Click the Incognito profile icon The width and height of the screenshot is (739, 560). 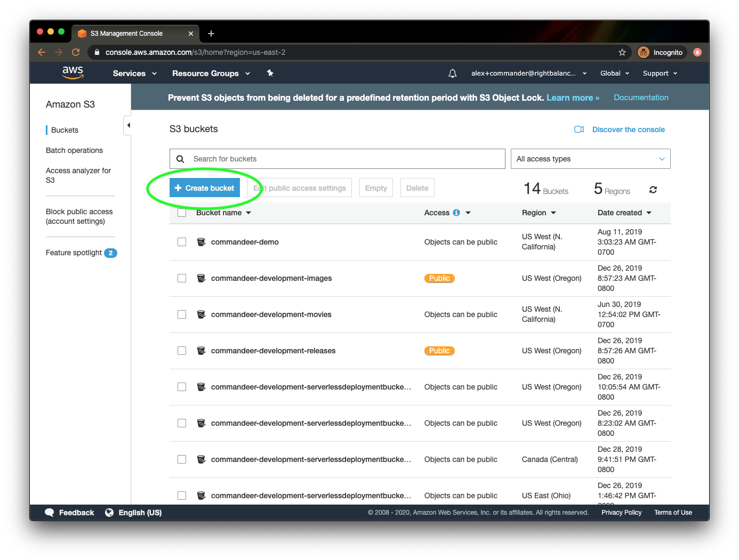point(644,52)
